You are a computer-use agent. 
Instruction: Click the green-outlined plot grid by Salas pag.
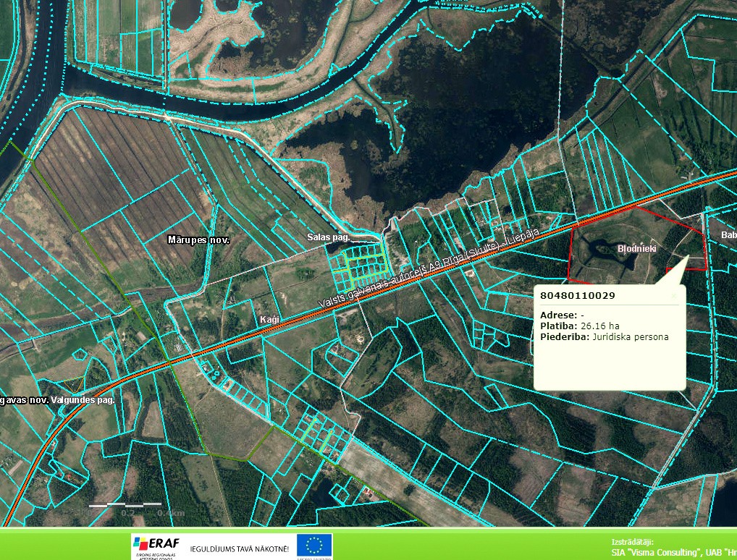358,264
